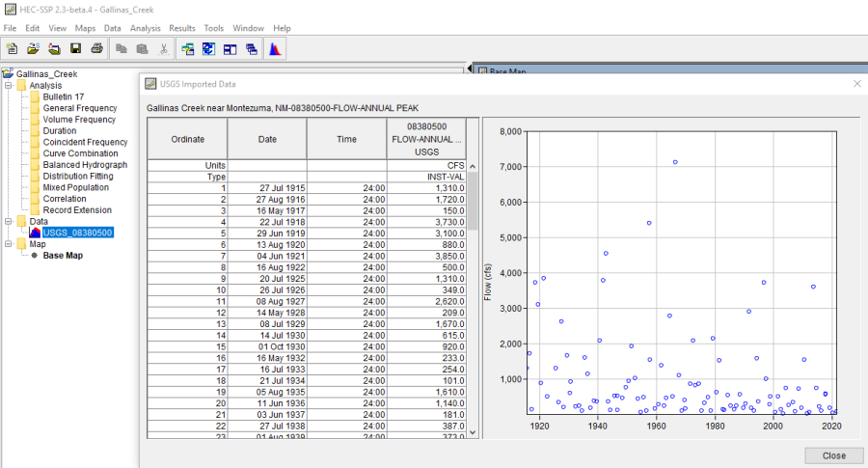Click the red-blue distribution plot icon
This screenshot has height=468, width=868.
tap(274, 48)
